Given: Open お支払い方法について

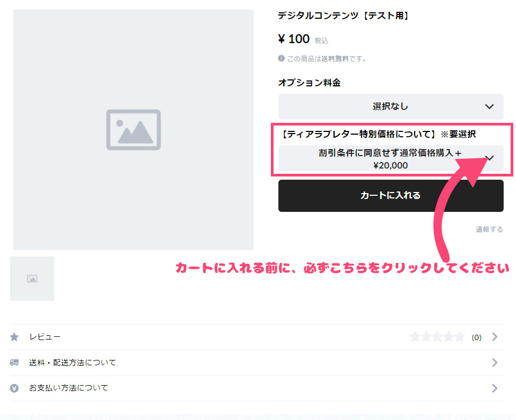Looking at the screenshot, I should click(x=257, y=388).
